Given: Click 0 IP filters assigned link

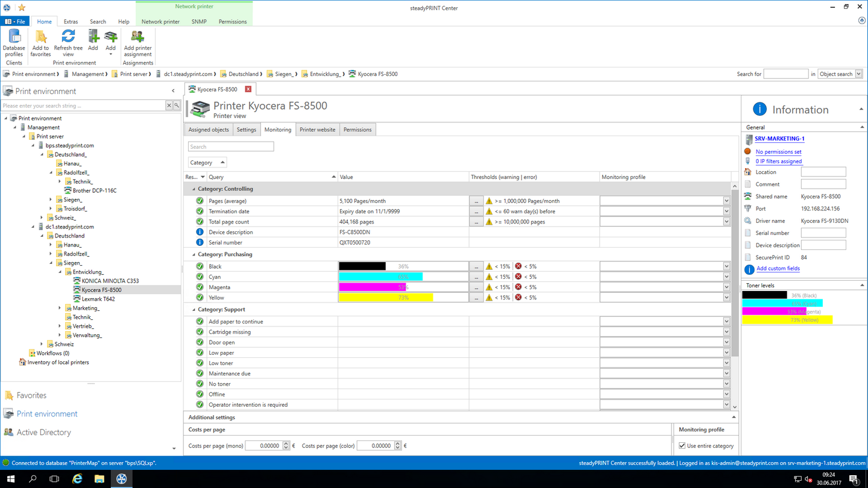Looking at the screenshot, I should (778, 161).
